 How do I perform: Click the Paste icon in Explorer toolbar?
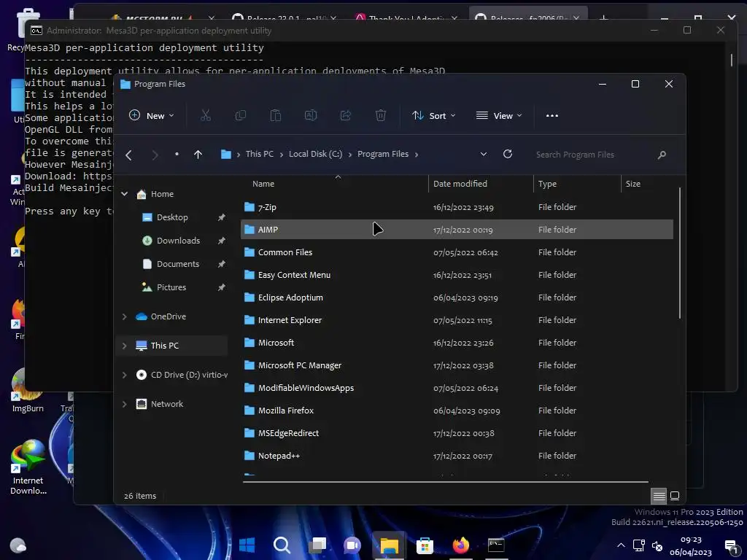275,115
